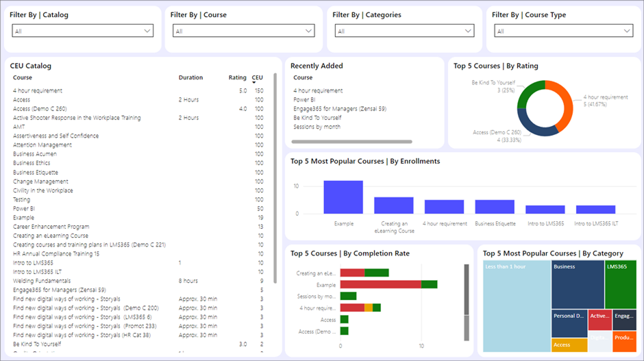
Task: Select the Welding Fundamentals row in the catalog
Action: (x=42, y=281)
